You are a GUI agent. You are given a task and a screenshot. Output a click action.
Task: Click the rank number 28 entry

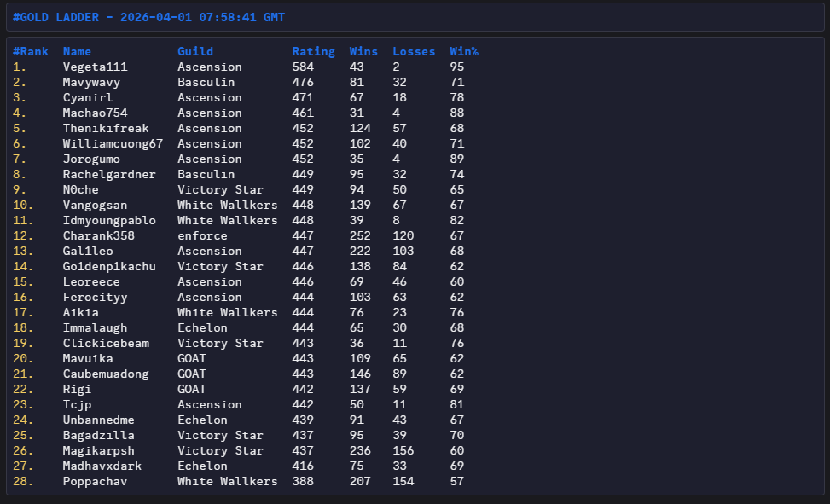[23, 481]
